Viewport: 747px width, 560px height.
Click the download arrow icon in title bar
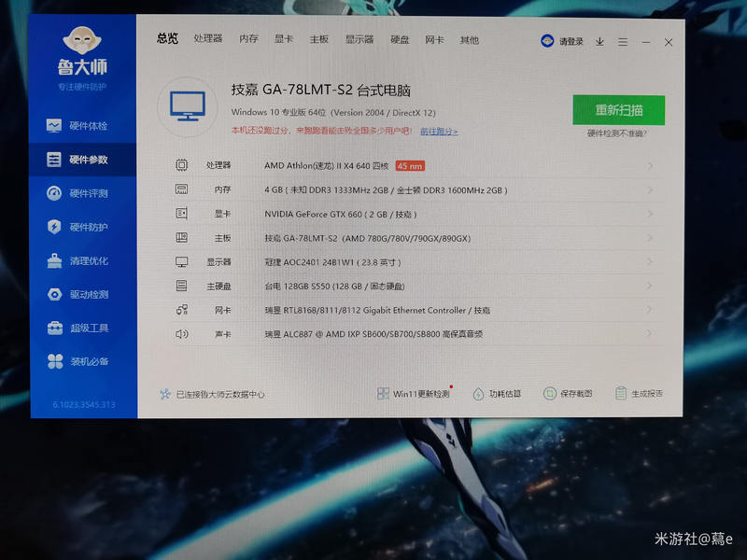click(599, 42)
